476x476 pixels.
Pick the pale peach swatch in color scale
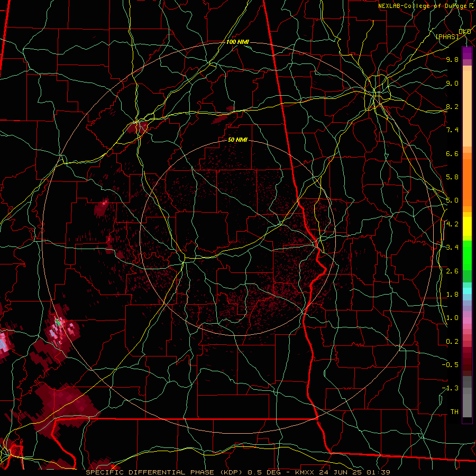coord(467,109)
